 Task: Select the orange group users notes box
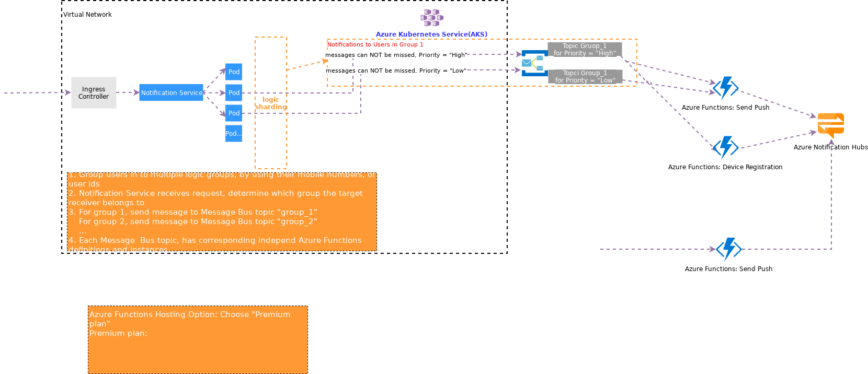click(222, 212)
